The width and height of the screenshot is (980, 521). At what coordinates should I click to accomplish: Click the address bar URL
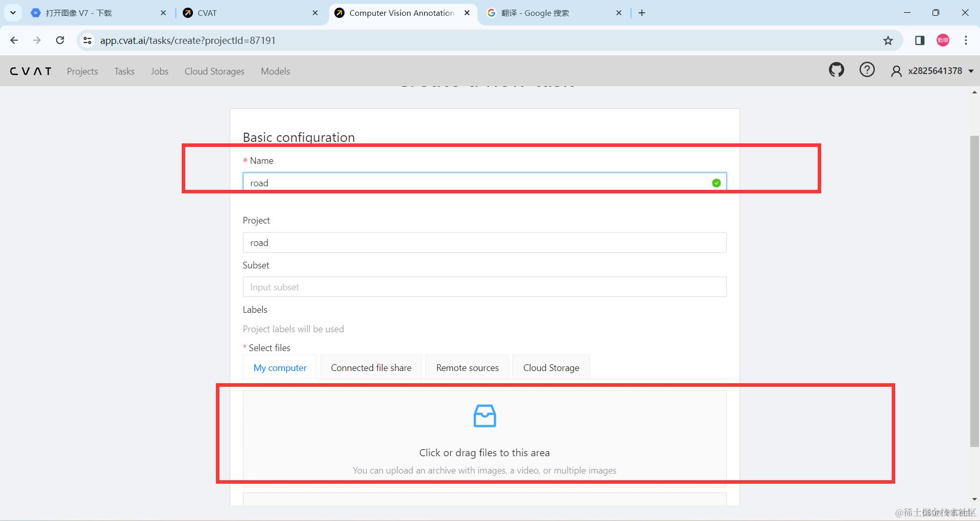click(188, 40)
